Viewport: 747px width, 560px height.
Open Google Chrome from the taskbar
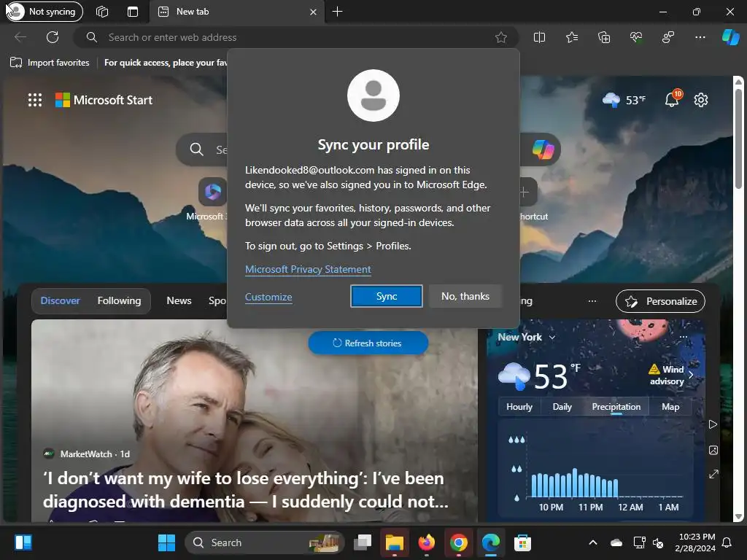[x=458, y=542]
